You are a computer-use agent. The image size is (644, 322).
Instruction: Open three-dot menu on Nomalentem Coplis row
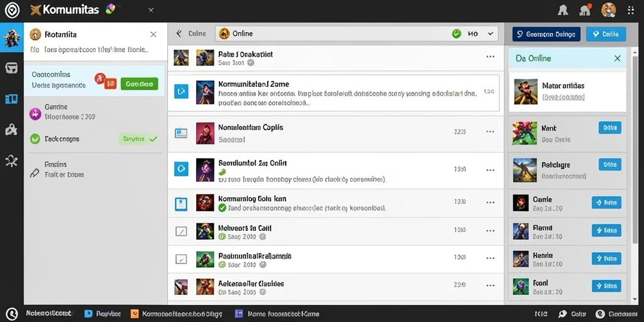point(490,132)
